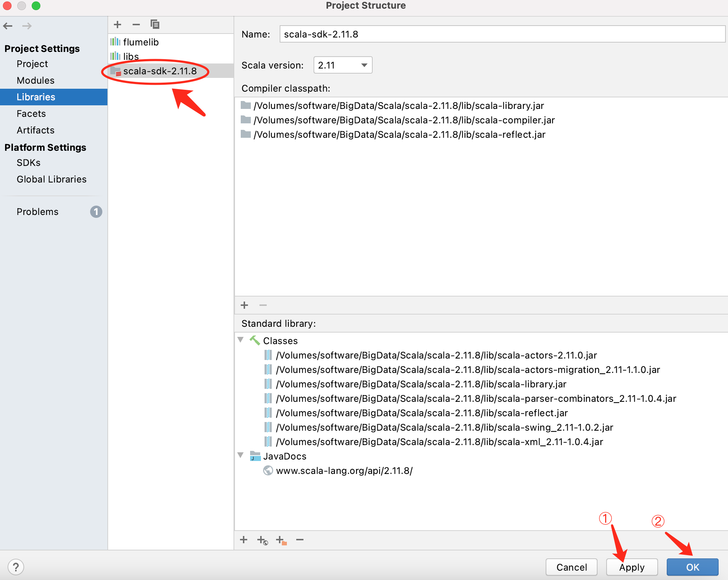
Task: Click inside the Name text field
Action: point(502,34)
